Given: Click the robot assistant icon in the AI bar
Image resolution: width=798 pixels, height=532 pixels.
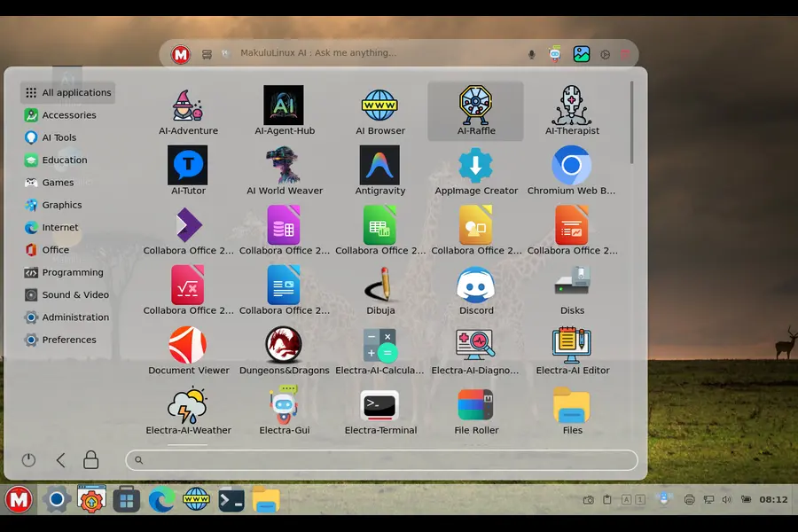Looking at the screenshot, I should (553, 54).
